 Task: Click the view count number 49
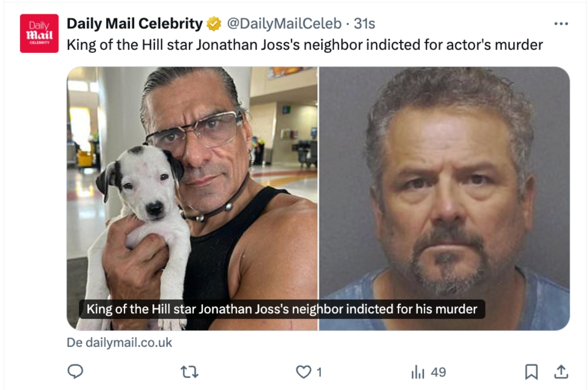(x=438, y=372)
